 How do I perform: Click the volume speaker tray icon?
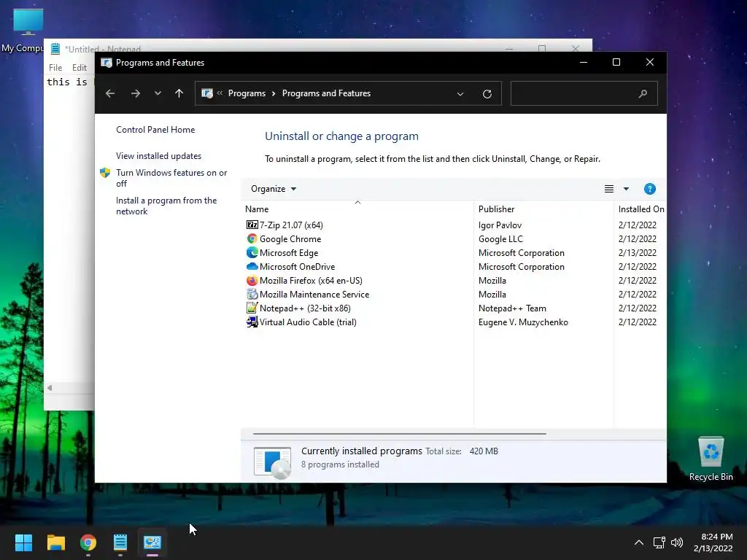click(x=676, y=542)
